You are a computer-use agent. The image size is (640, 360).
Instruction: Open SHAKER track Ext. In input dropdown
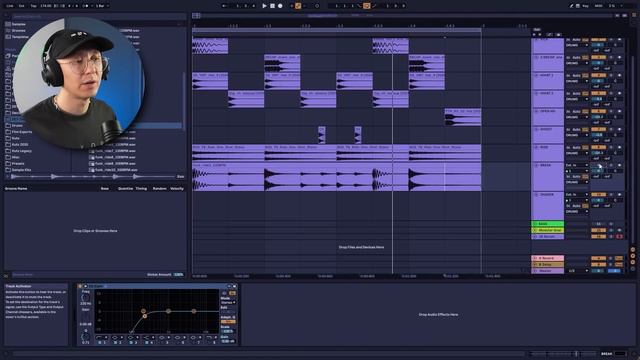(x=577, y=195)
